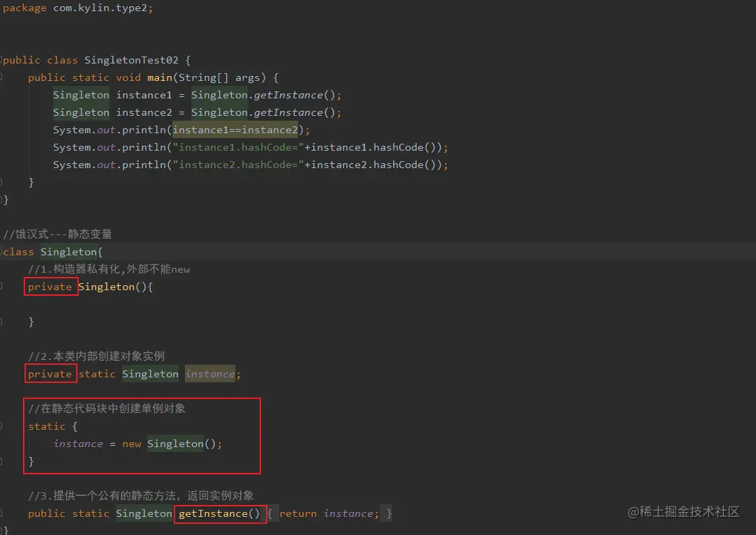Click the comment //3.提供一个公有的静态方法
The height and width of the screenshot is (535, 756).
[141, 495]
